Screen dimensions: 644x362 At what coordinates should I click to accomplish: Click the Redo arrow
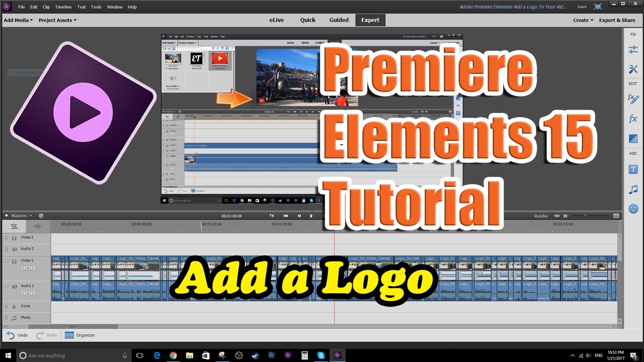[x=40, y=335]
